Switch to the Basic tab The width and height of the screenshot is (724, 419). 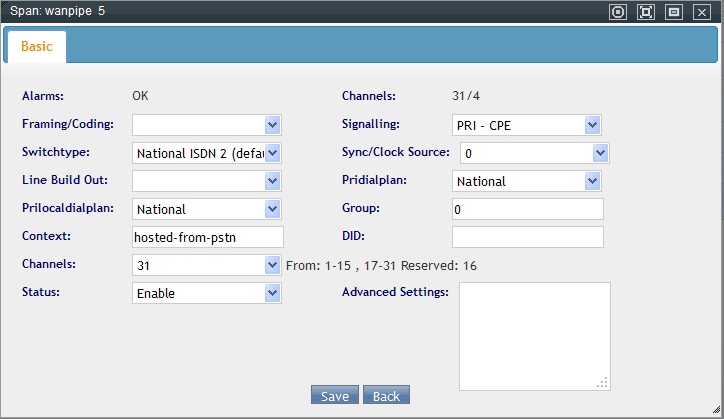point(36,47)
